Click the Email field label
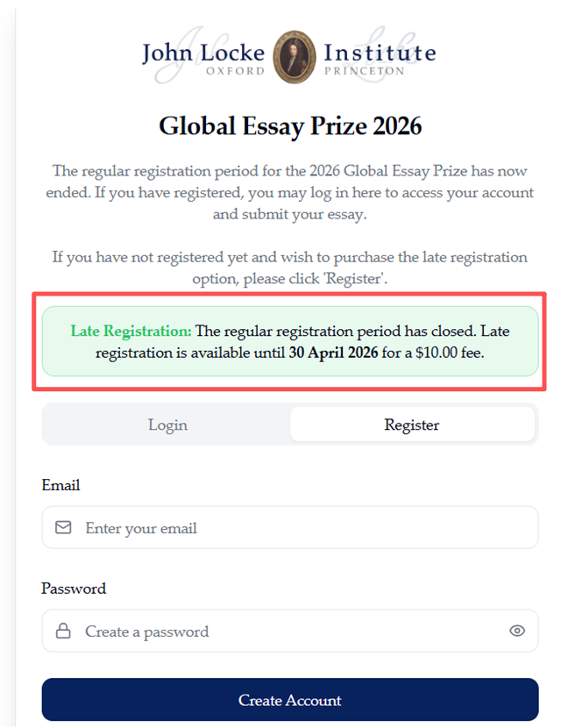 (x=60, y=485)
